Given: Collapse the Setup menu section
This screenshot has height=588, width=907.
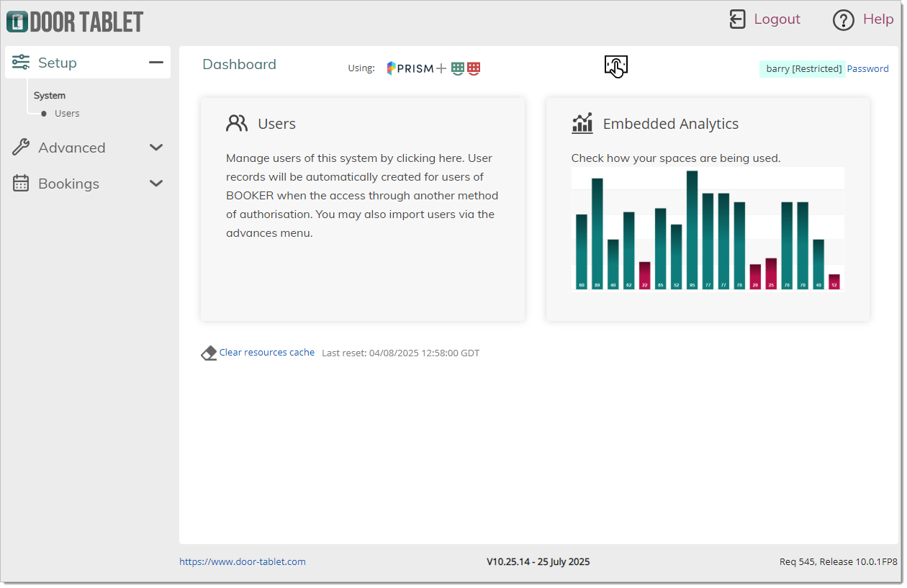Looking at the screenshot, I should (156, 63).
